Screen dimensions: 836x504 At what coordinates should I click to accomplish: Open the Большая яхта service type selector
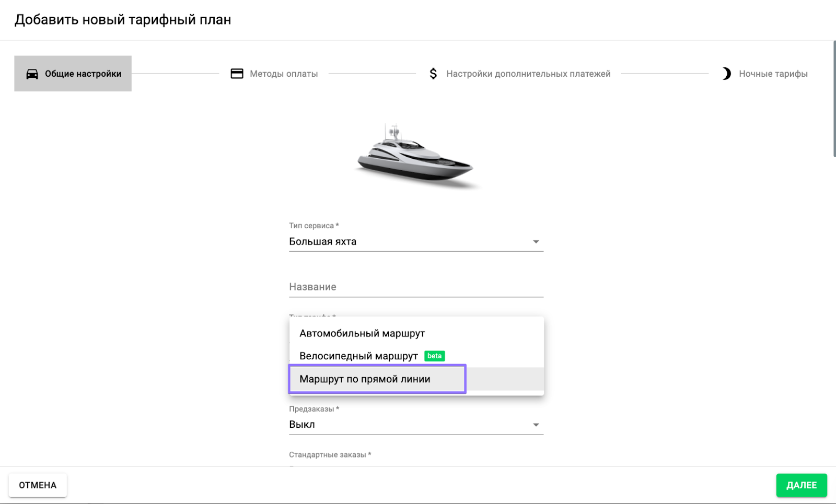coord(408,242)
